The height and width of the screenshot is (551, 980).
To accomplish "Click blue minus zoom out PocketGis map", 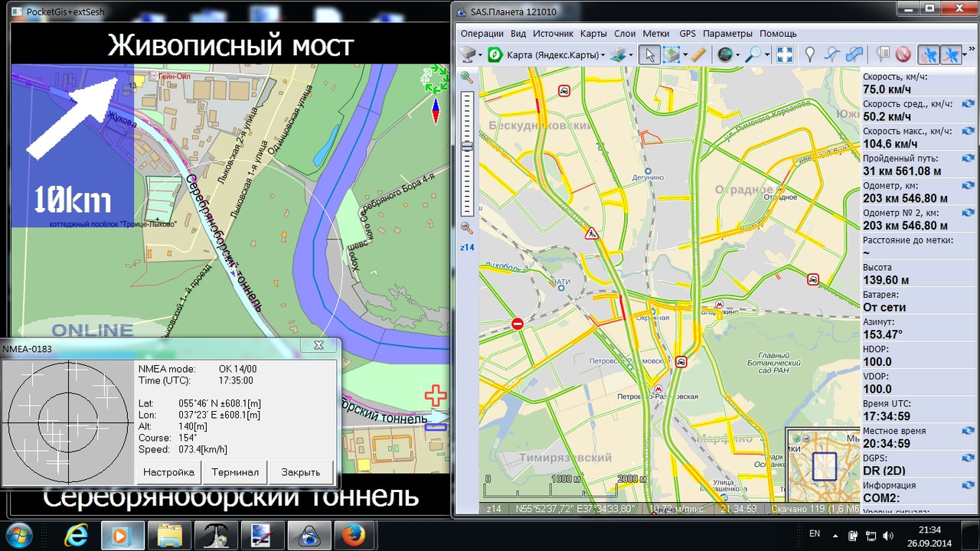I will pos(436,426).
